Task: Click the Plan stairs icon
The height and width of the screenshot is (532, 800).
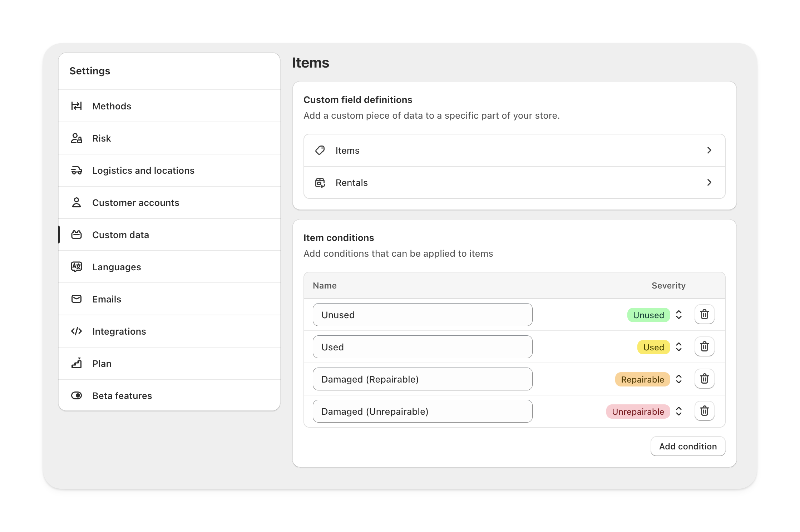Action: (76, 363)
